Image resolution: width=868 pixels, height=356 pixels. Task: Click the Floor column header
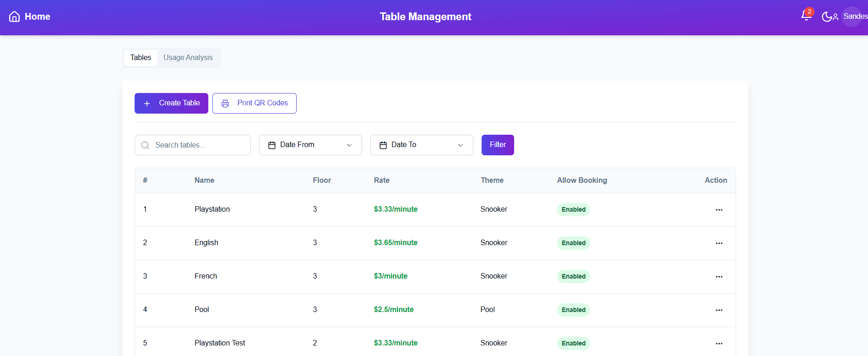pos(322,181)
